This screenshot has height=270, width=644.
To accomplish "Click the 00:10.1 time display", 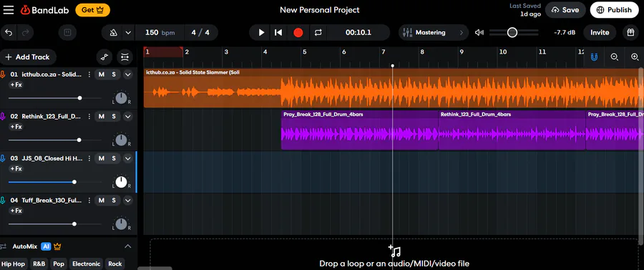I will pyautogui.click(x=358, y=32).
